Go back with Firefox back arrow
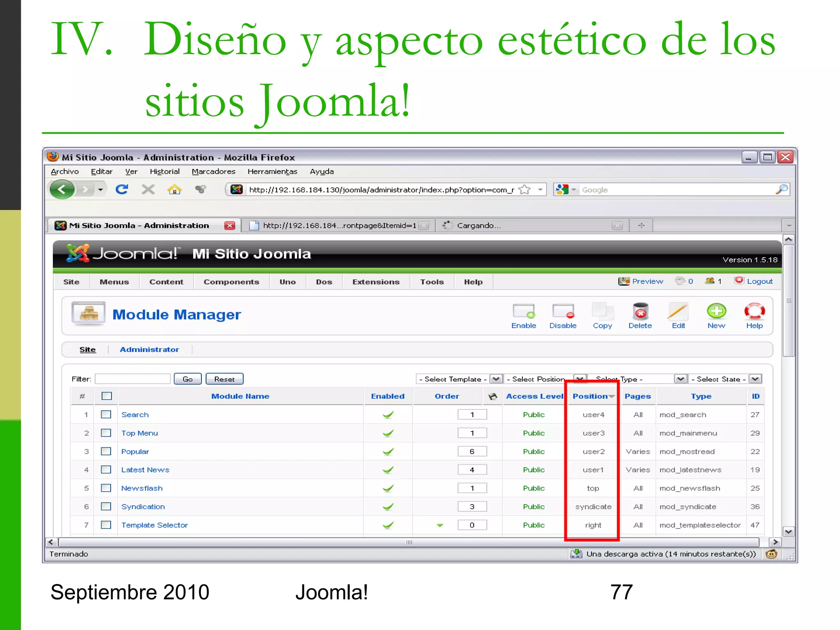840x630 pixels. pyautogui.click(x=62, y=189)
